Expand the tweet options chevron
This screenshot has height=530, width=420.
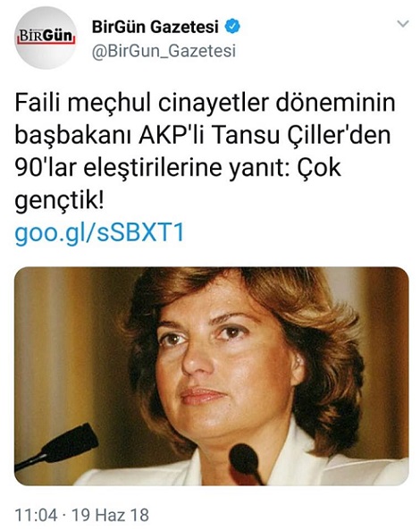pos(403,24)
